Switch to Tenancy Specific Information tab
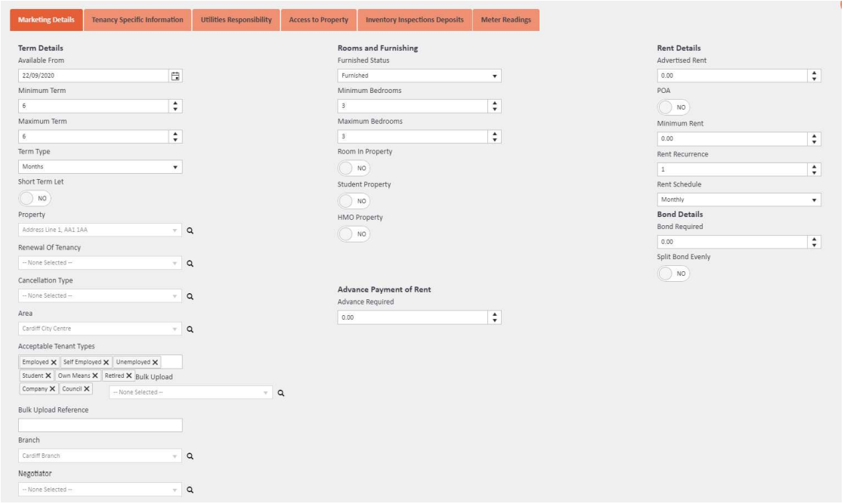844x504 pixels. coord(137,20)
